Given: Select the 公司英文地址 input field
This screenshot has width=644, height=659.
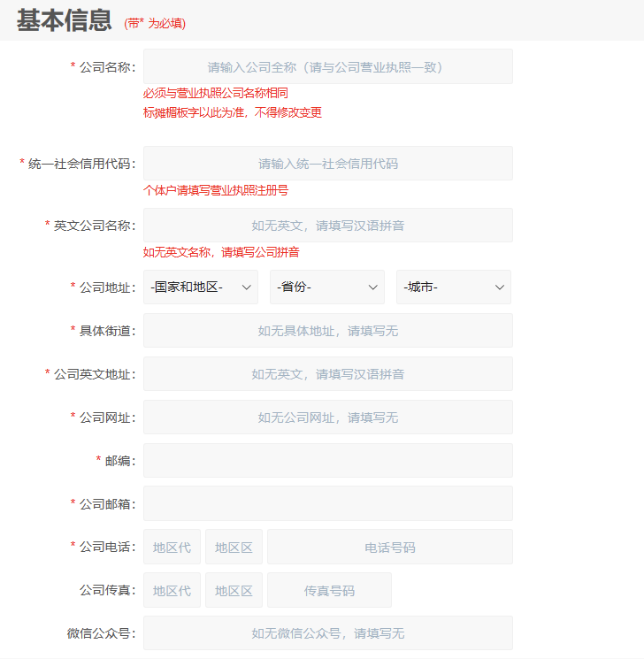Looking at the screenshot, I should 328,373.
